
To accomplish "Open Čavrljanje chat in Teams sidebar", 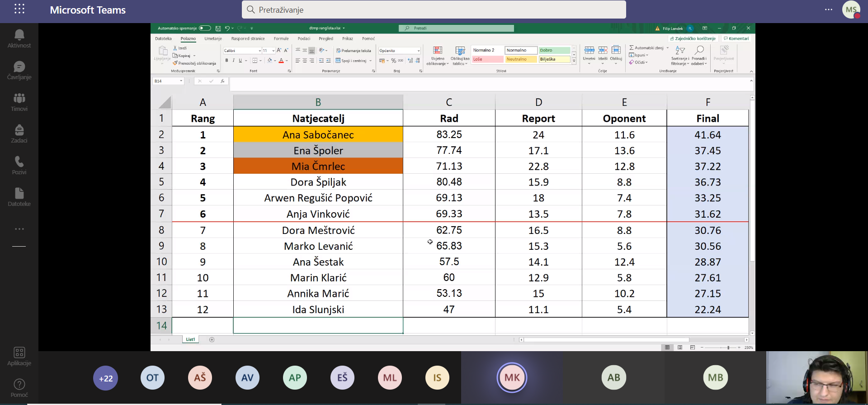I will [19, 71].
